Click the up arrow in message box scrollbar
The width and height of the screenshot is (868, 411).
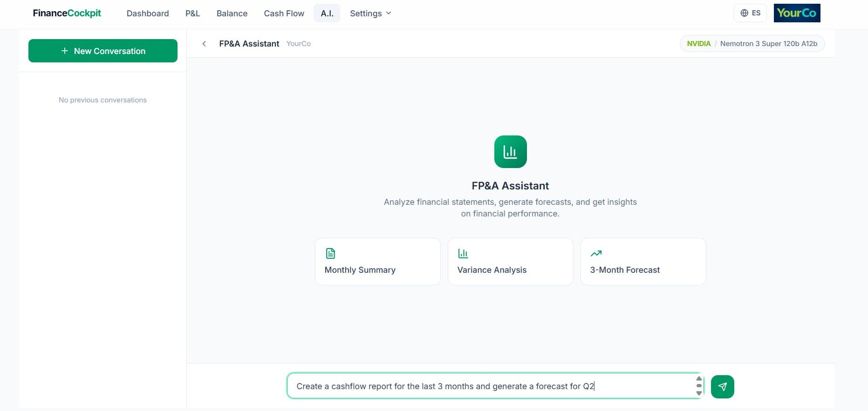pos(699,378)
